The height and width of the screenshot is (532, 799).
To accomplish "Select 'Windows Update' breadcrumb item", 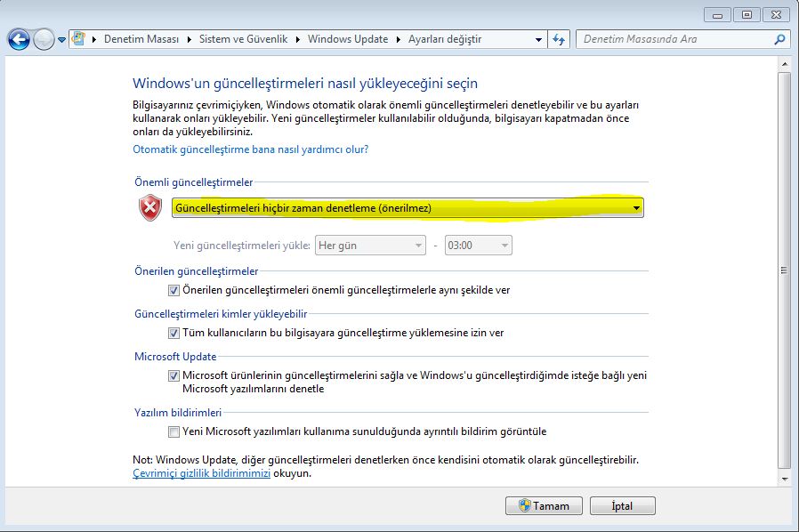I will (348, 39).
